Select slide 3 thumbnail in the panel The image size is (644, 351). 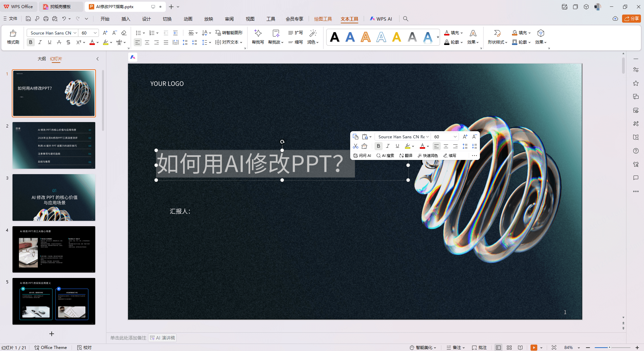[54, 197]
